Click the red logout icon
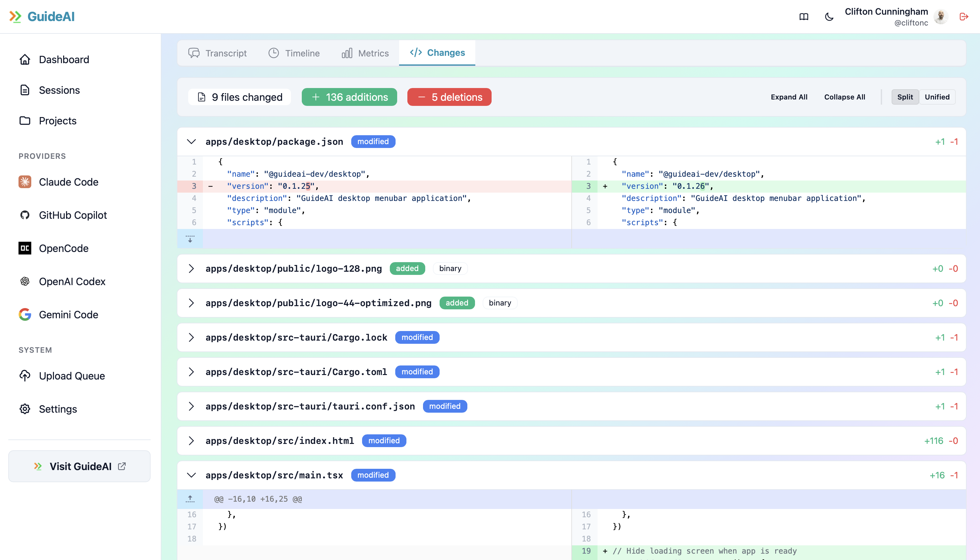 pyautogui.click(x=963, y=17)
